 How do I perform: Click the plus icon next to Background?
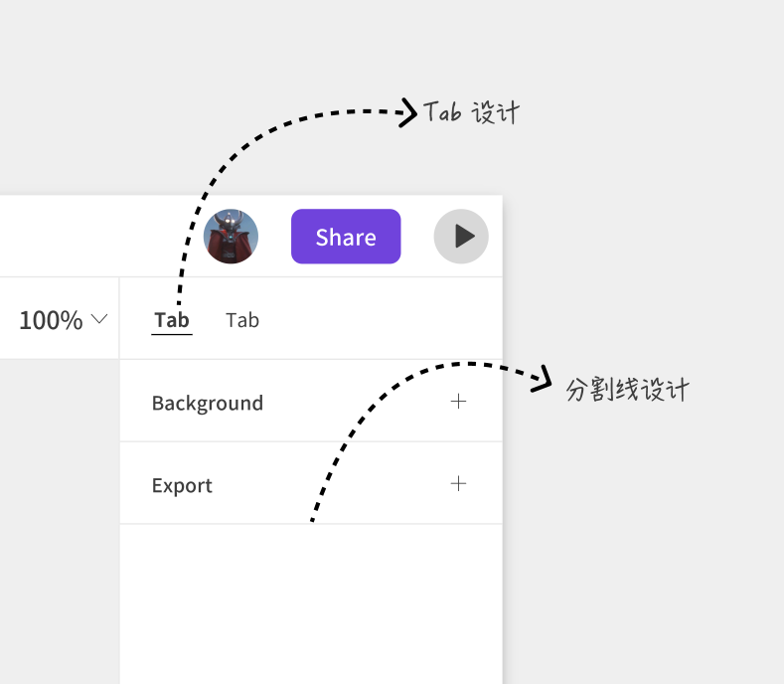click(x=458, y=402)
